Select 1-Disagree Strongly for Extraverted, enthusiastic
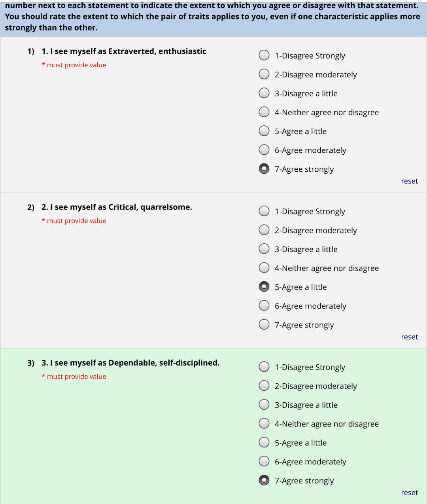Viewport: 427px width, 504px height. pyautogui.click(x=264, y=55)
